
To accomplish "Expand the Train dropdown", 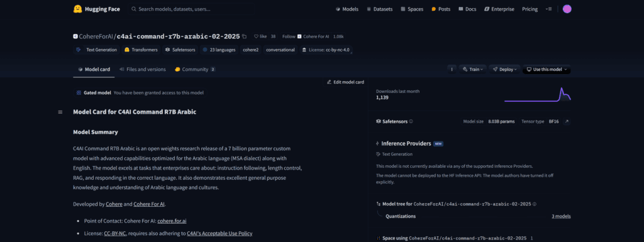I will click(x=473, y=69).
